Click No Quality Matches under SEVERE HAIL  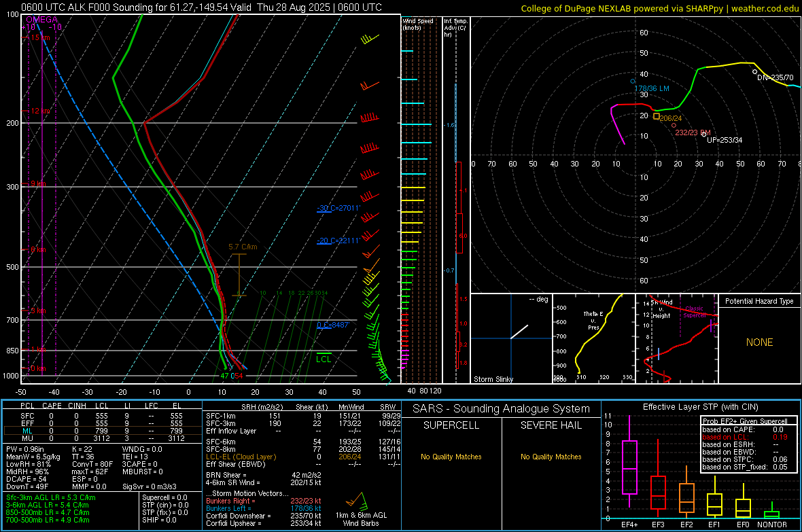point(551,457)
